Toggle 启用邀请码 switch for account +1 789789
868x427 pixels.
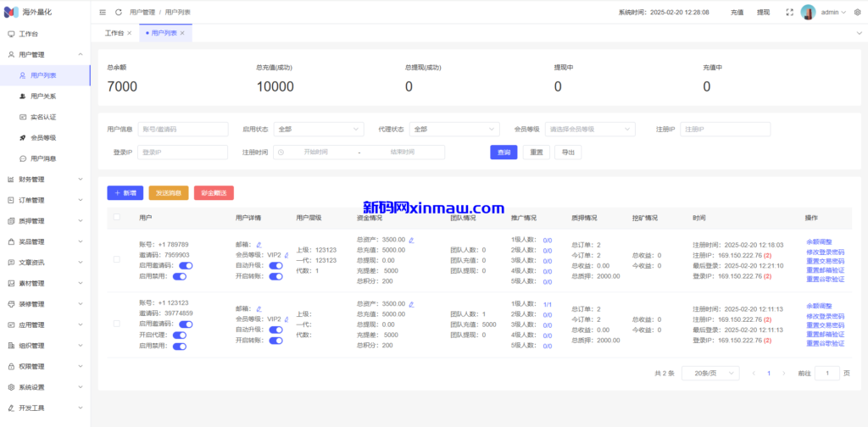click(x=186, y=265)
